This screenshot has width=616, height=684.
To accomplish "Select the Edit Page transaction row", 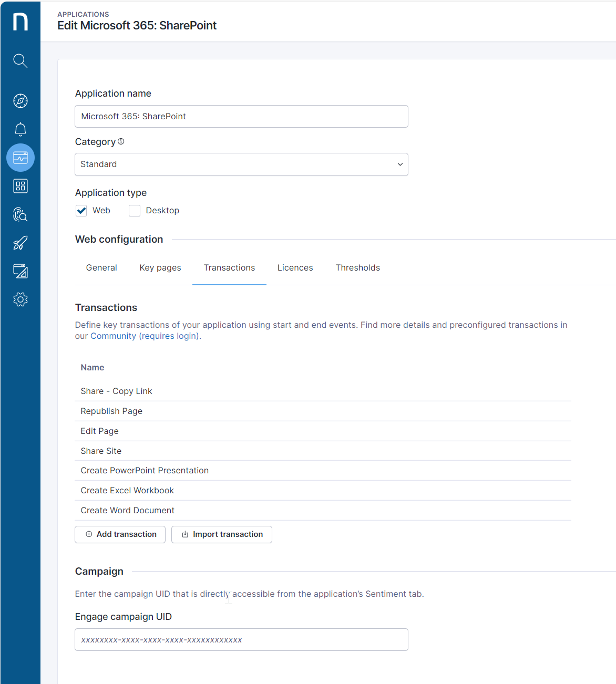I will tap(323, 431).
